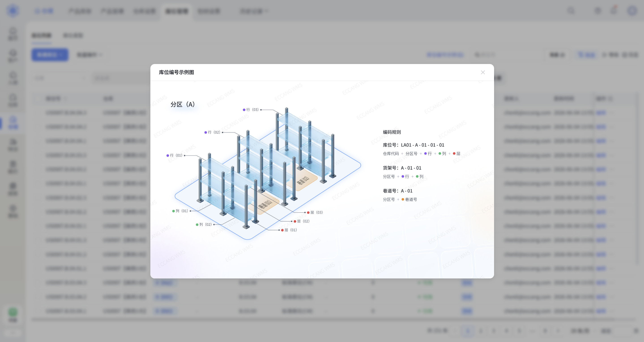Close the 库位编号示例图 dialog
This screenshot has height=342, width=644.
(x=483, y=72)
